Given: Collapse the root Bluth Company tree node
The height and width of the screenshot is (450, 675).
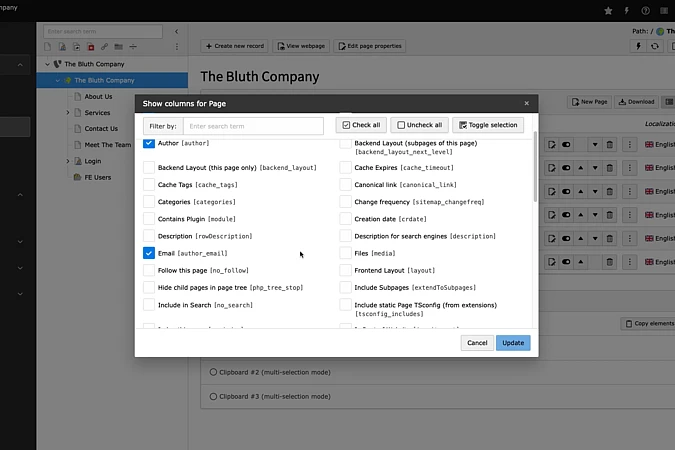Looking at the screenshot, I should (x=46, y=64).
